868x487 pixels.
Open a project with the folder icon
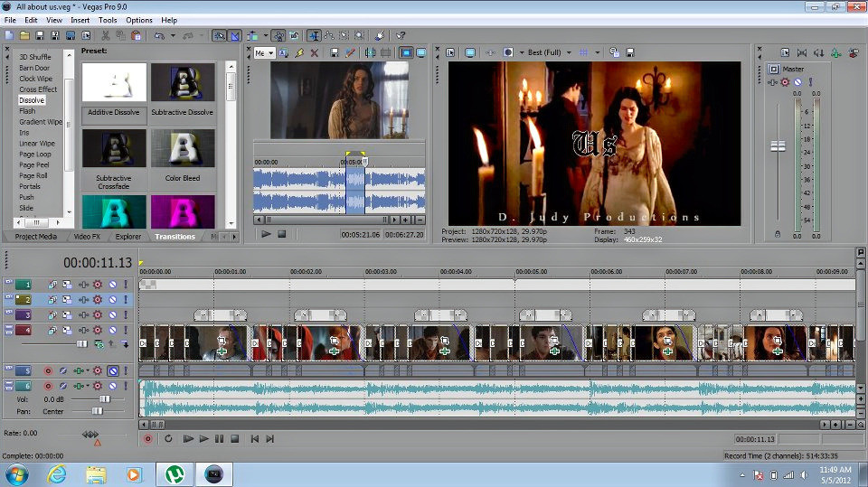pos(24,35)
